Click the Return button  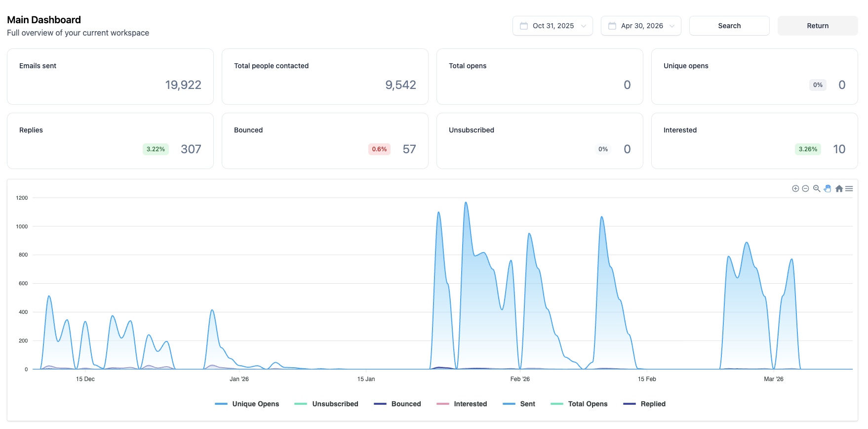click(x=818, y=26)
